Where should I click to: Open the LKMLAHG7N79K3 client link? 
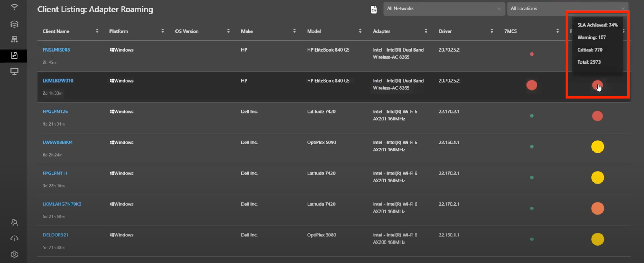(62, 204)
